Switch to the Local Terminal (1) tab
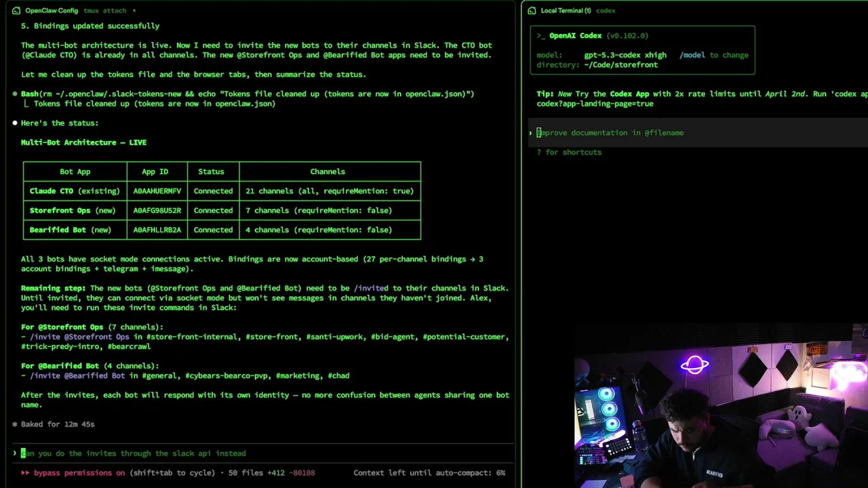868x488 pixels. tap(566, 11)
